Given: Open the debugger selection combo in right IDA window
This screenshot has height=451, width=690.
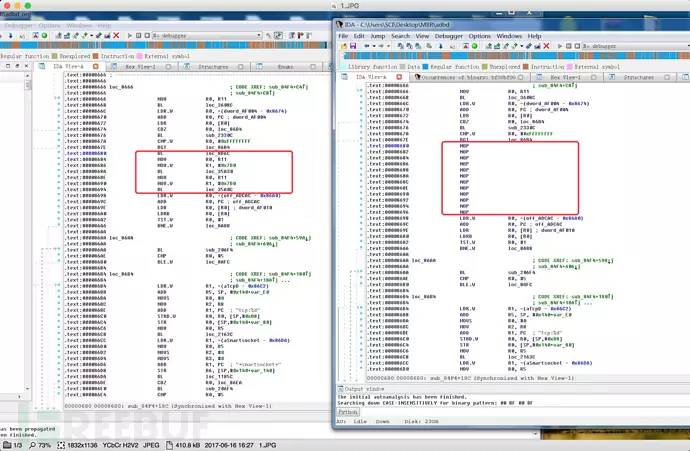Looking at the screenshot, I should click(636, 46).
